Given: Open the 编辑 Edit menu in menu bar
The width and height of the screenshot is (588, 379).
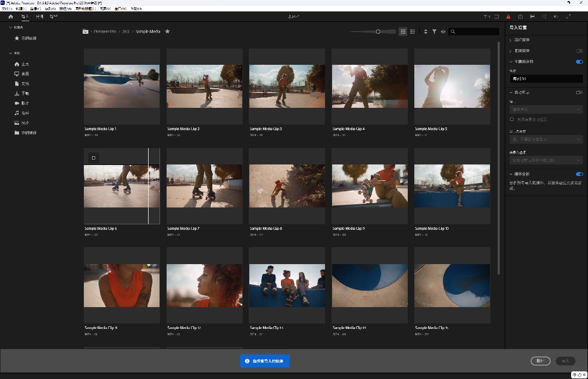Looking at the screenshot, I should tap(21, 9).
